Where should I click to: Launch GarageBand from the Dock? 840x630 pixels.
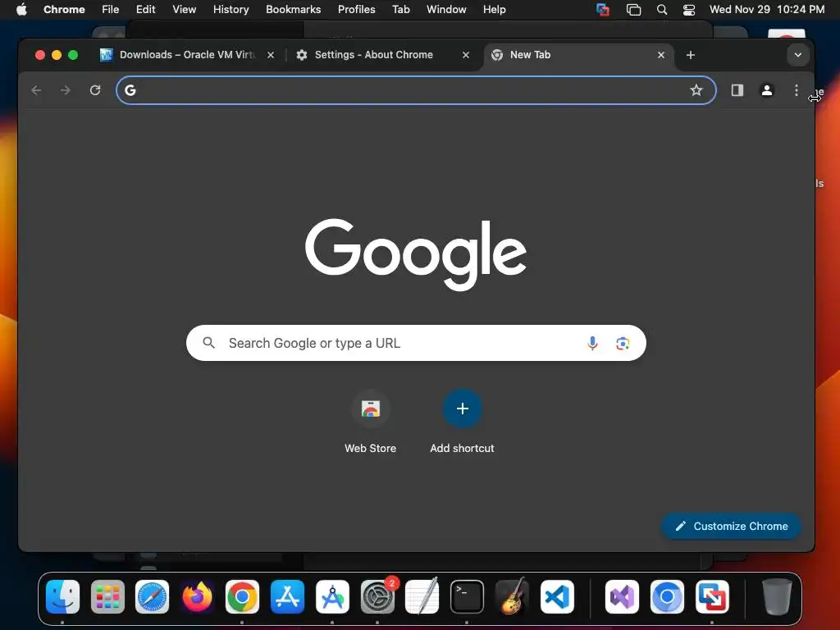point(512,597)
